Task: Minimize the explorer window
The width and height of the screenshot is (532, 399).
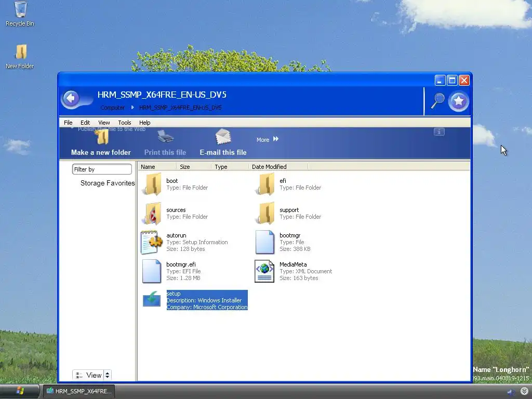Action: pos(440,81)
